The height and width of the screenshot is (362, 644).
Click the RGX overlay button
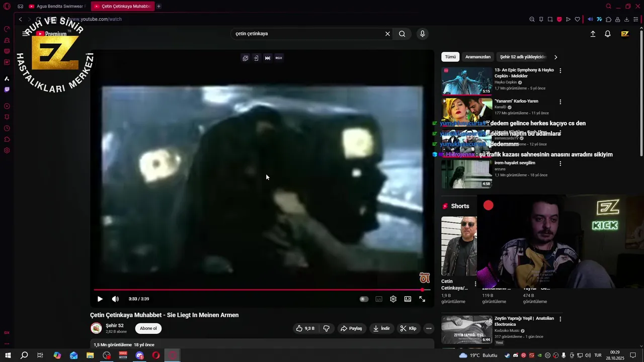click(279, 58)
